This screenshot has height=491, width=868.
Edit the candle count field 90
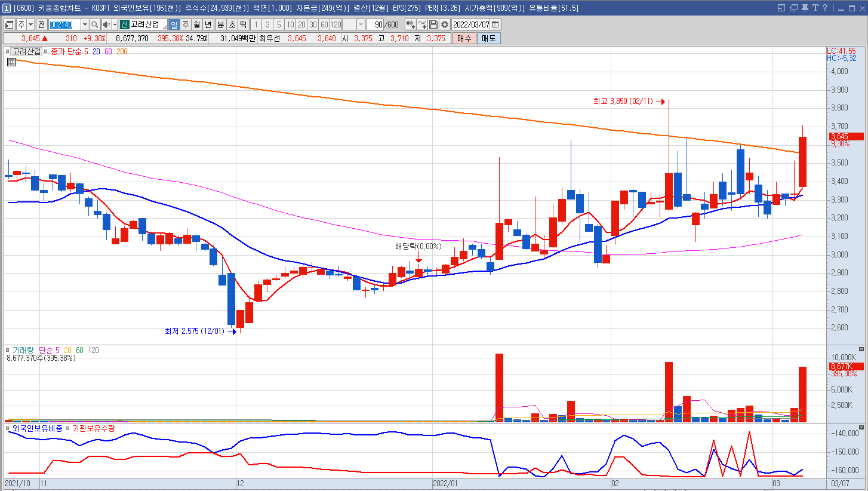375,24
